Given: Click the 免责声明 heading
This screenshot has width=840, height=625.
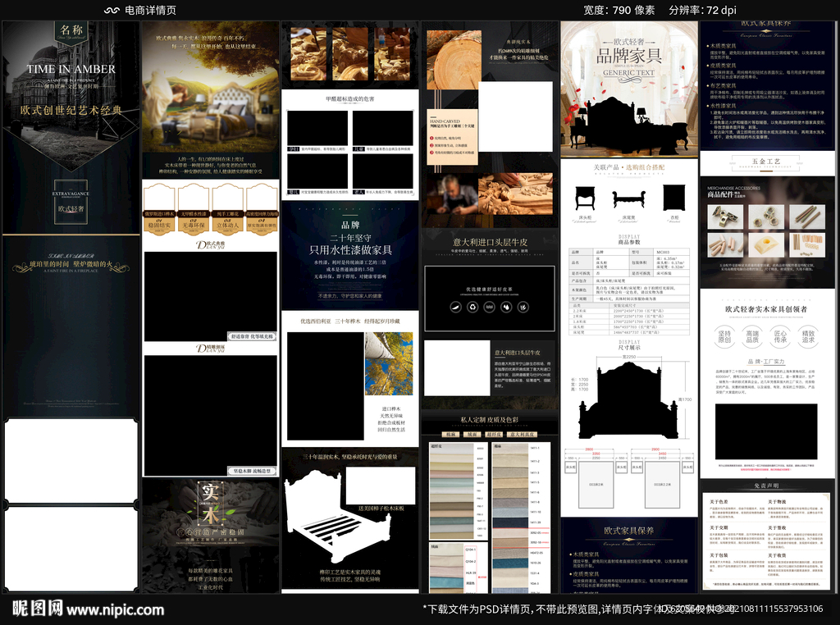Looking at the screenshot, I should 766,486.
